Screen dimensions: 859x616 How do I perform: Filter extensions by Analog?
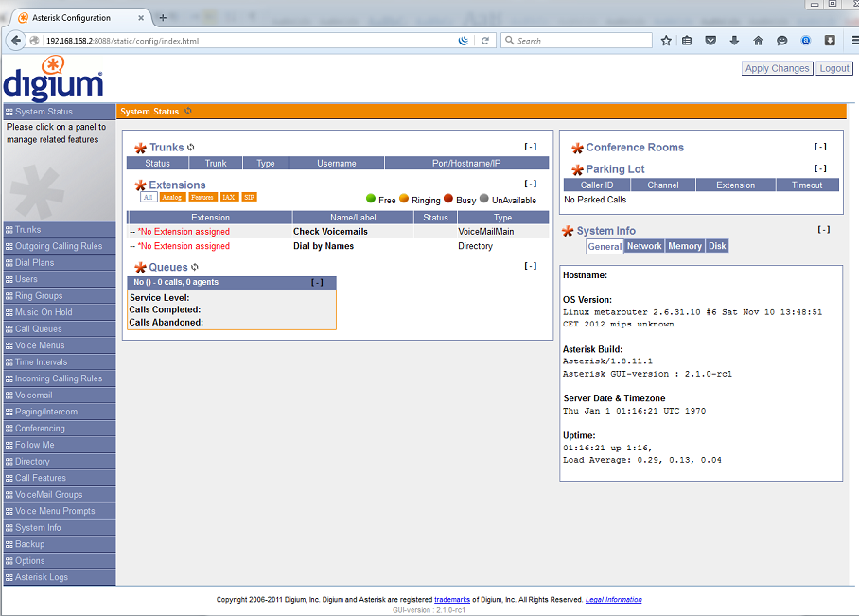[172, 198]
